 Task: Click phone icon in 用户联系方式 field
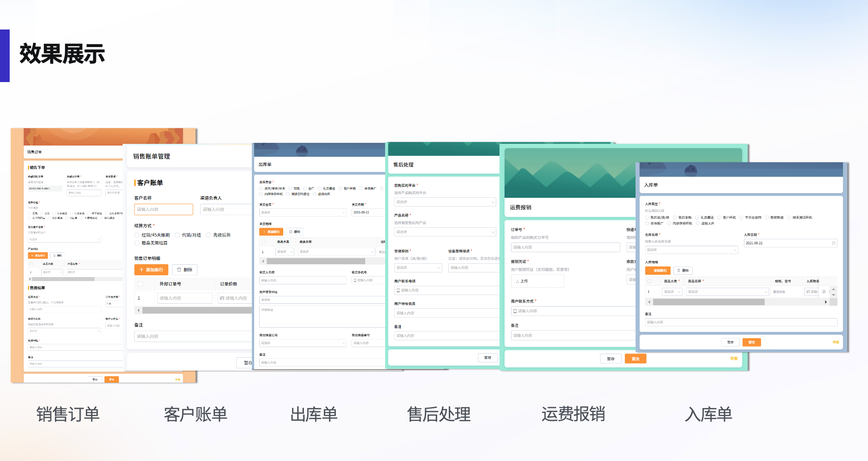click(515, 311)
